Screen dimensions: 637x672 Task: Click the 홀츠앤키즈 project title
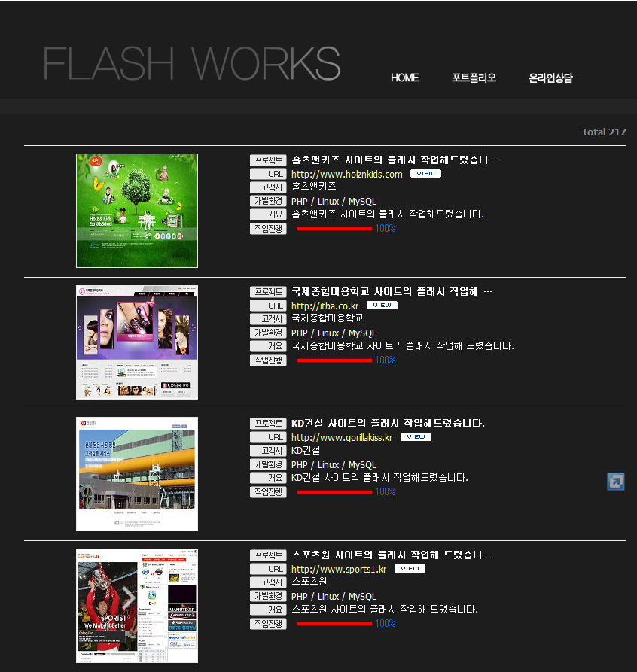[394, 160]
